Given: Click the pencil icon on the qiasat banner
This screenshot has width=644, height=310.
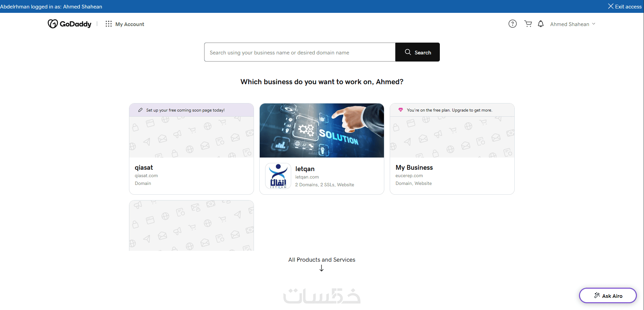Looking at the screenshot, I should pos(140,110).
